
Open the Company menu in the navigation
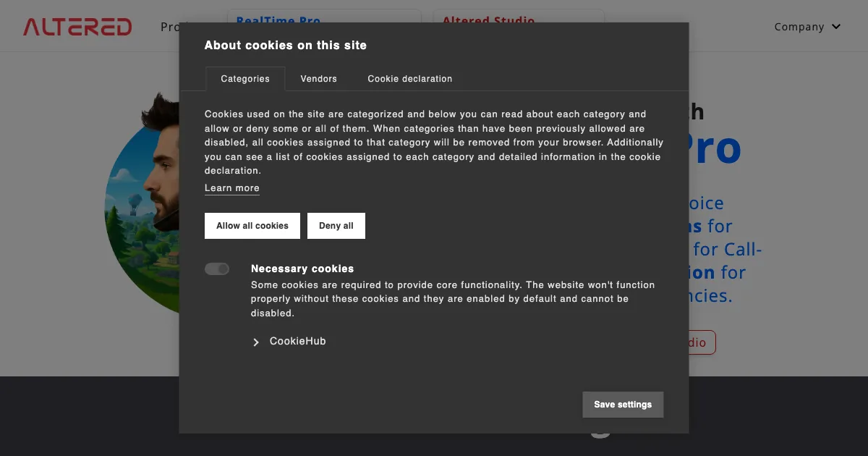pyautogui.click(x=799, y=27)
